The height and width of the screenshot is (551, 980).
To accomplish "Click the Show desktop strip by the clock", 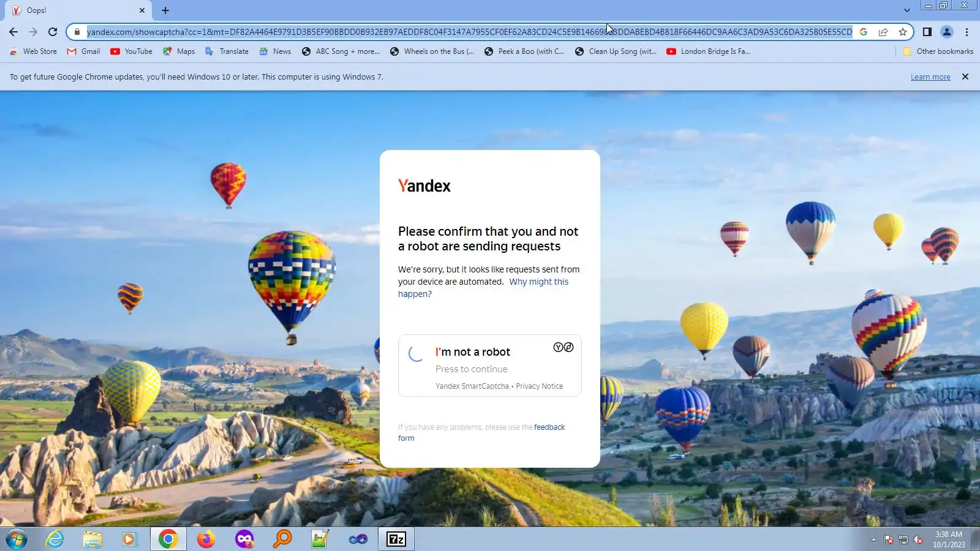I will pos(976,539).
